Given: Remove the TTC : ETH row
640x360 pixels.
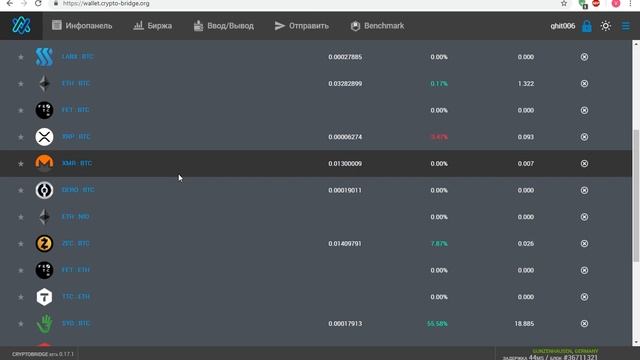Looking at the screenshot, I should click(584, 297).
